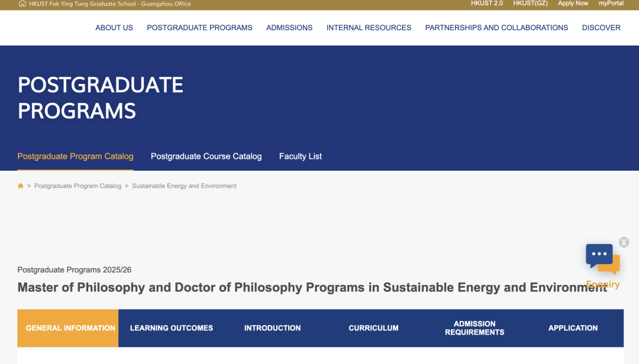Open the POSTGRADUATE PROGRAMS menu
The height and width of the screenshot is (364, 639).
click(x=200, y=28)
